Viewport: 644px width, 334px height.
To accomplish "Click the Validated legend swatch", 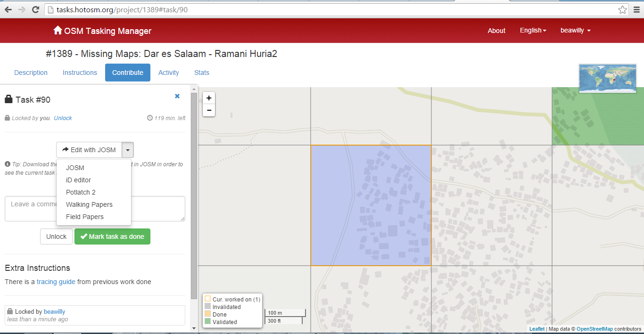I will pos(207,322).
